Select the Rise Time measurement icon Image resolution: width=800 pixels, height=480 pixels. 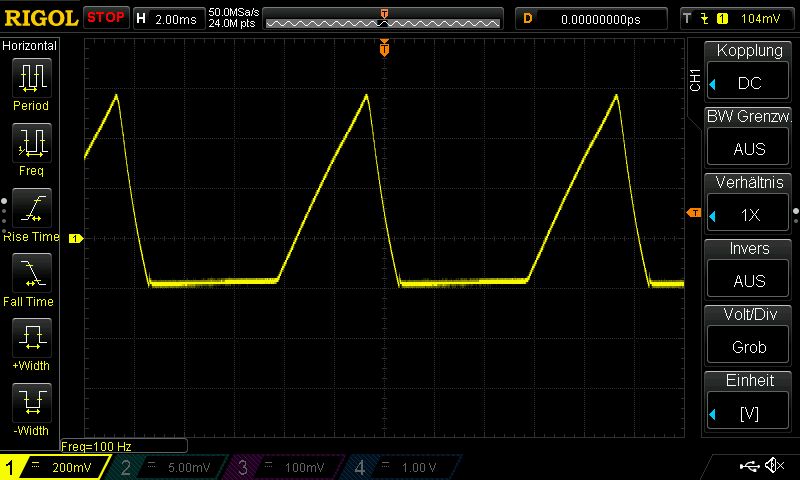32,208
